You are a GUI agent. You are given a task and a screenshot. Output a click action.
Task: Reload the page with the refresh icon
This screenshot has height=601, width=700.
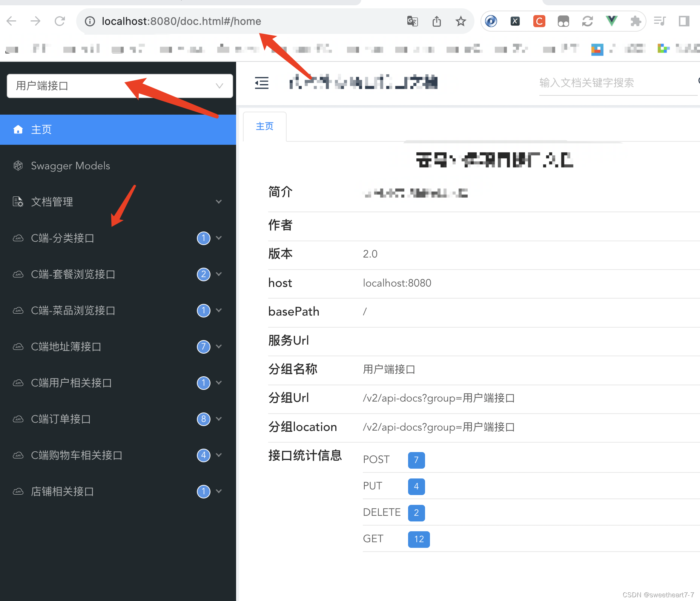click(x=60, y=21)
